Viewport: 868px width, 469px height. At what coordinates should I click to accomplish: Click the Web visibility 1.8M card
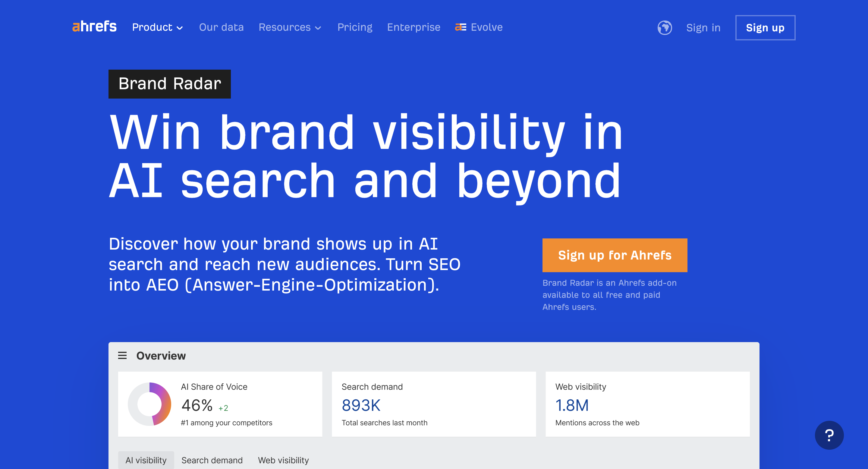[647, 404]
